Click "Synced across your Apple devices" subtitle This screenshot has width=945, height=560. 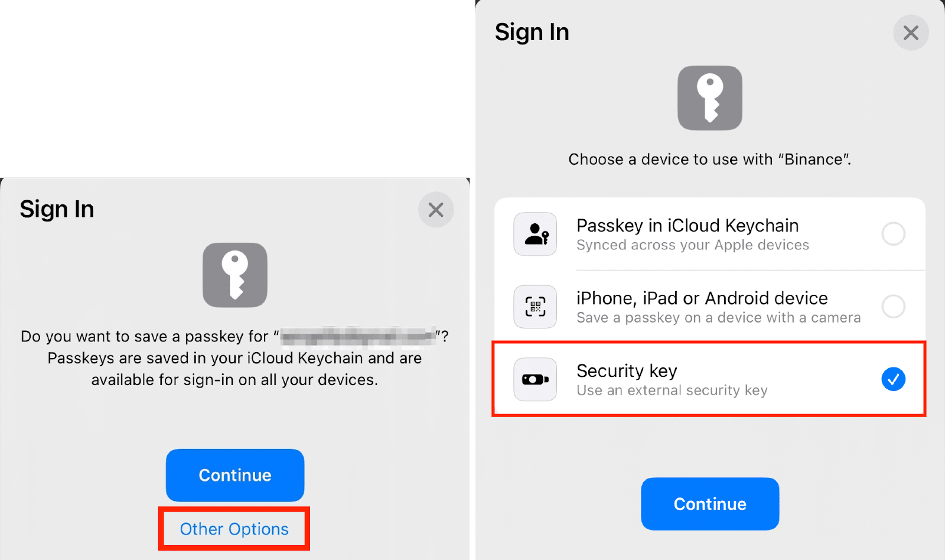pyautogui.click(x=693, y=245)
